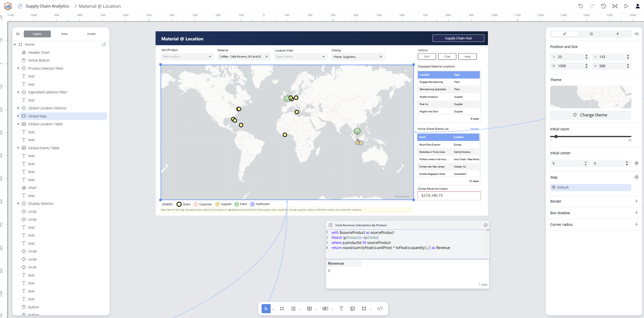Screen dimensions: 644x318
Task: Click the undo icon in top bar
Action: click(x=581, y=6)
